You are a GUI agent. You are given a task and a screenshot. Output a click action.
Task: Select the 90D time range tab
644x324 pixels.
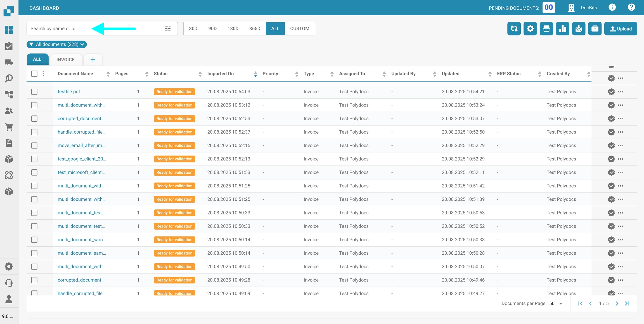(212, 29)
